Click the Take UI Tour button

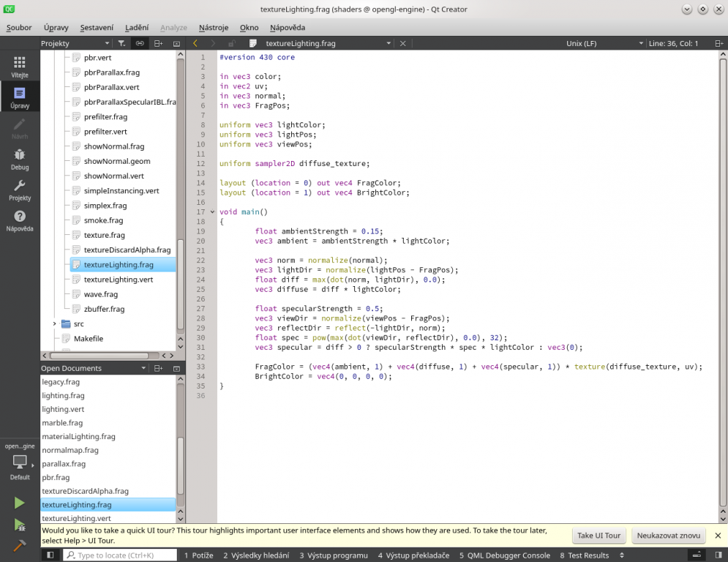598,535
